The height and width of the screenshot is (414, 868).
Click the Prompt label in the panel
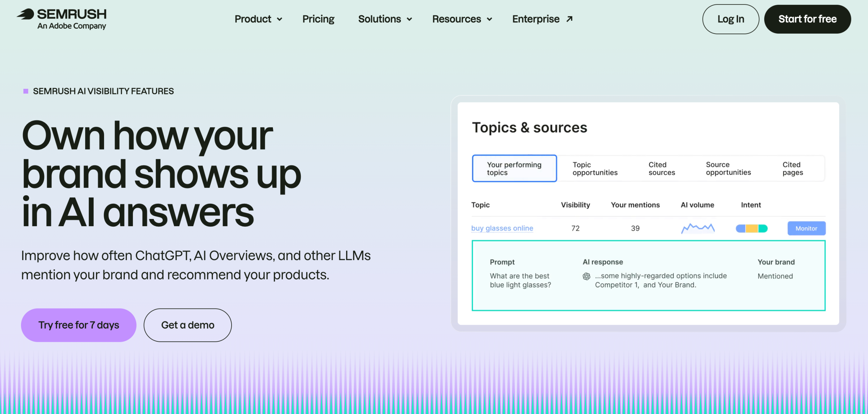tap(502, 262)
